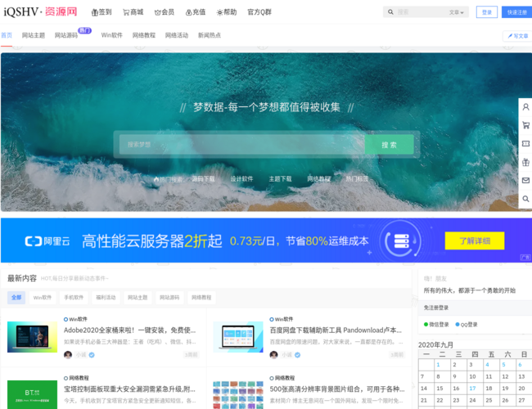
Task: Select 网站源码 navigation item
Action: pos(66,35)
